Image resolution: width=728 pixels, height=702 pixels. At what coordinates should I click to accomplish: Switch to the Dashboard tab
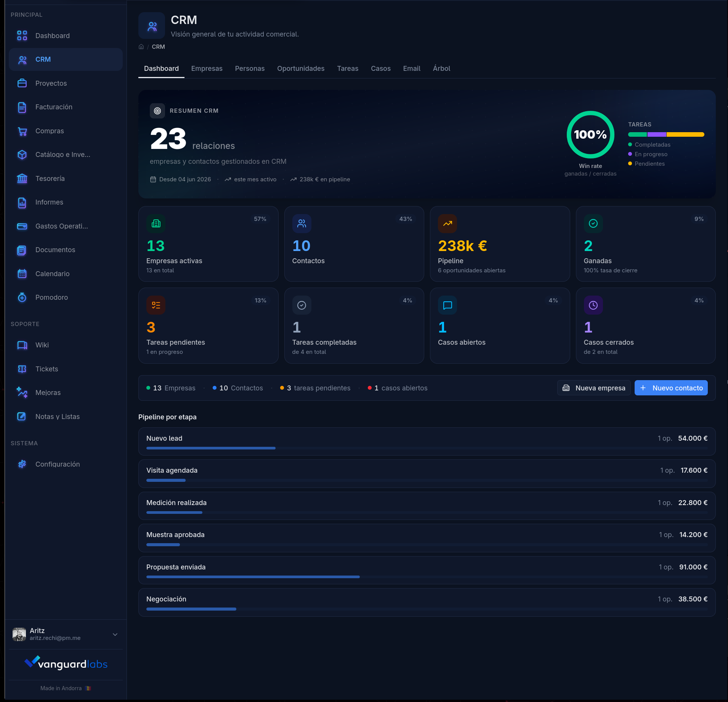(161, 69)
